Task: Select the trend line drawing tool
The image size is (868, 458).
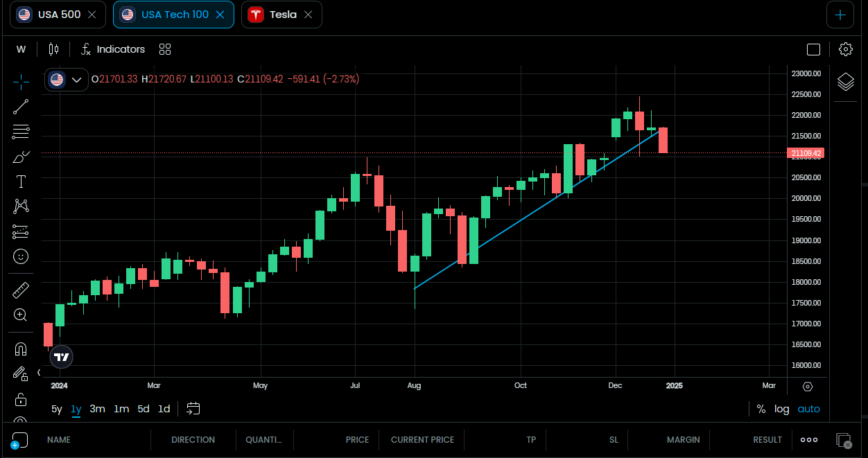Action: [x=21, y=106]
